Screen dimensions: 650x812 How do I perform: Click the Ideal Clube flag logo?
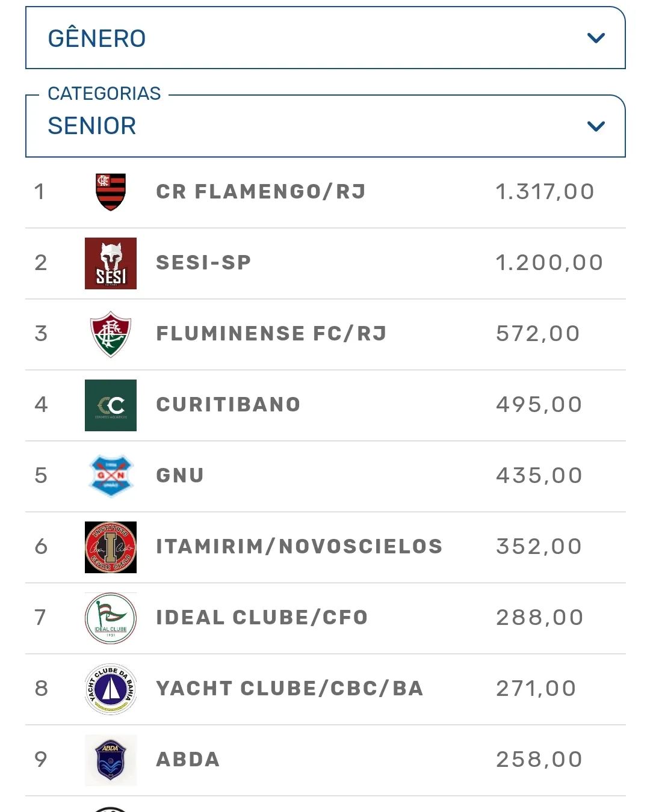[111, 618]
